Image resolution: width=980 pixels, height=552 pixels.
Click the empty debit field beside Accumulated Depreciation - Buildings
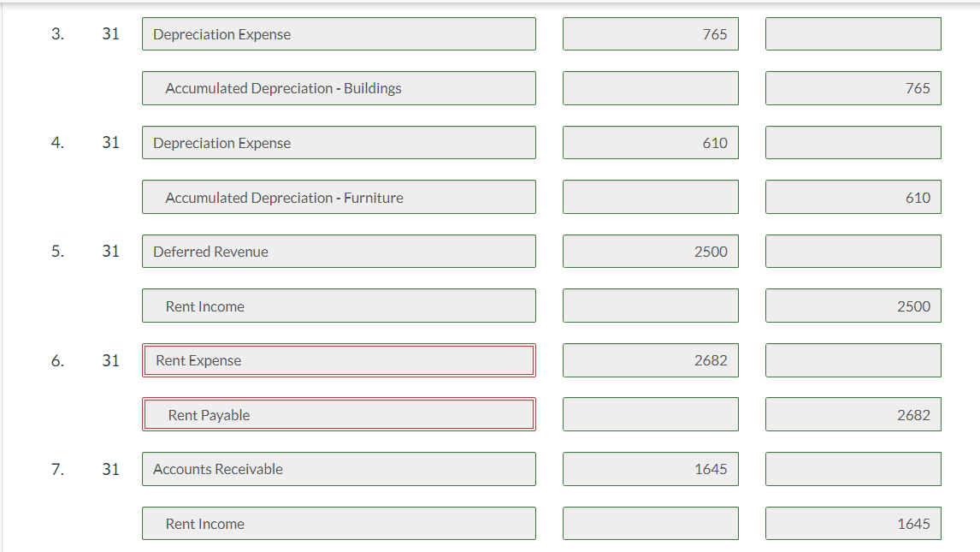click(x=651, y=88)
